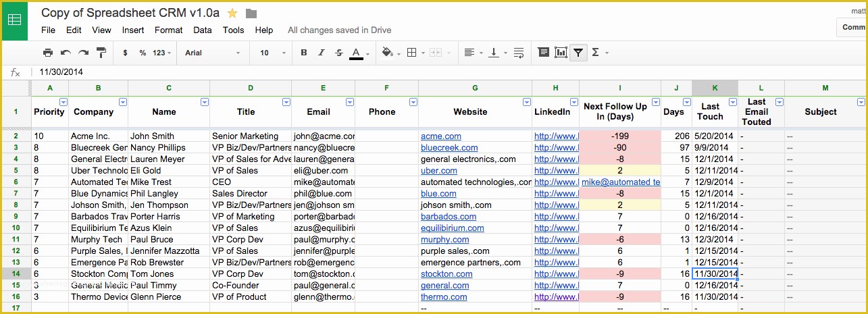Select column K header
This screenshot has height=314, width=868.
coord(715,88)
